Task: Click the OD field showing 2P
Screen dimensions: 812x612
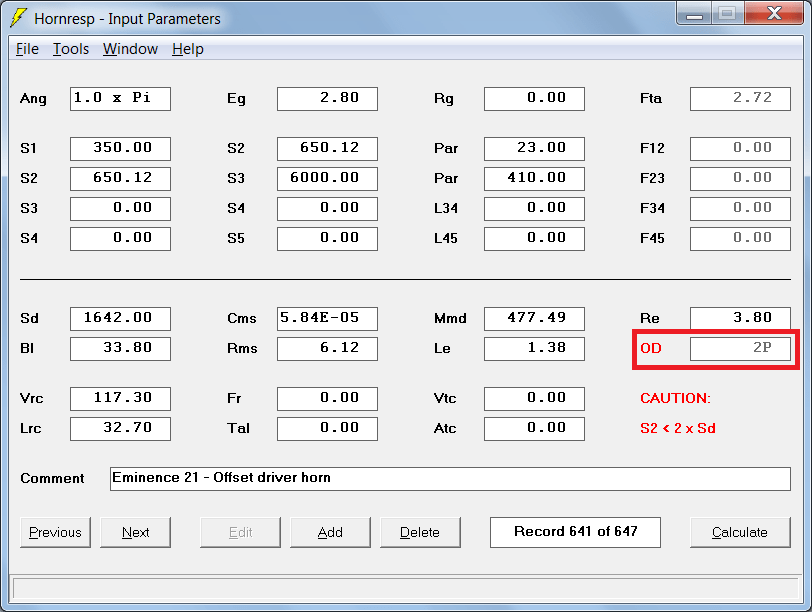Action: click(740, 348)
